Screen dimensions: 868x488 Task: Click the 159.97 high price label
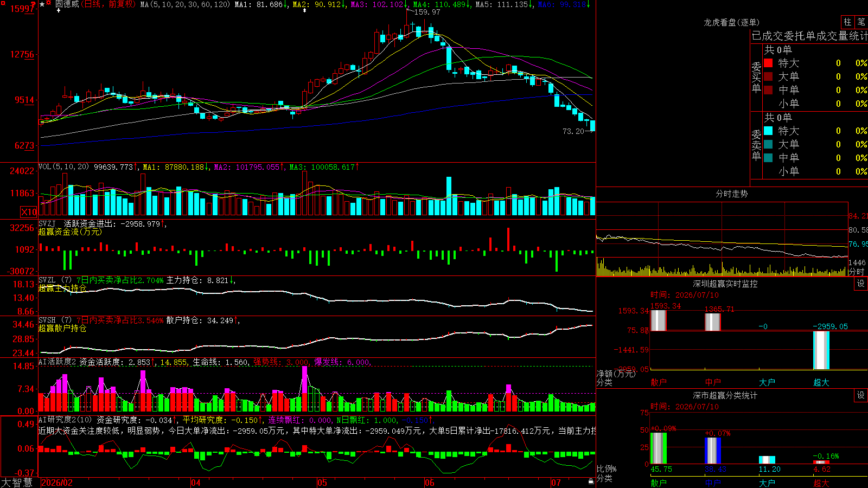tap(427, 12)
